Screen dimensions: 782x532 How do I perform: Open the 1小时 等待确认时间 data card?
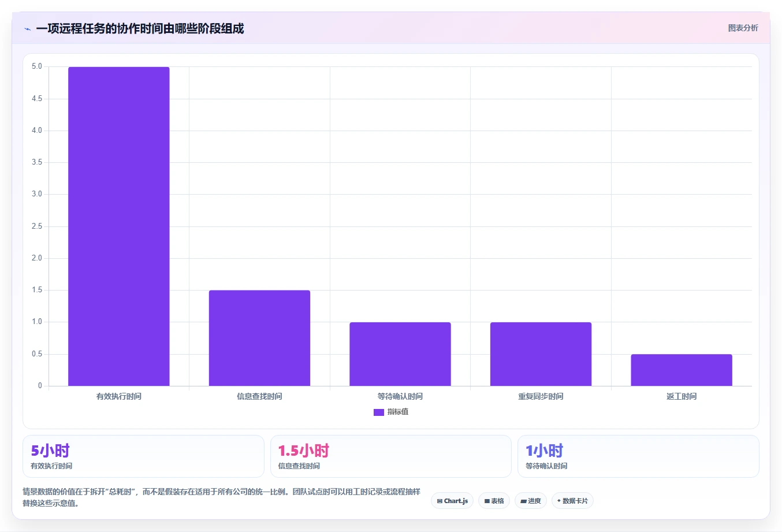point(638,456)
